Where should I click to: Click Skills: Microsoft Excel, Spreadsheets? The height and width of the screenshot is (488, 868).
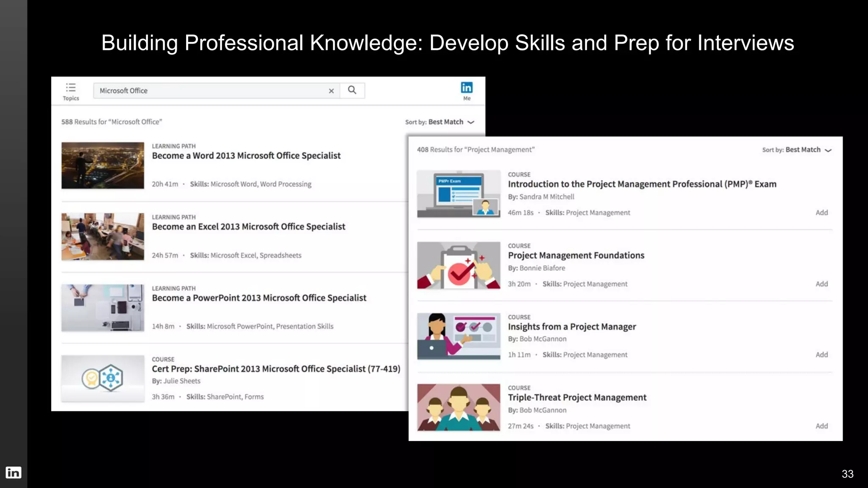245,255
